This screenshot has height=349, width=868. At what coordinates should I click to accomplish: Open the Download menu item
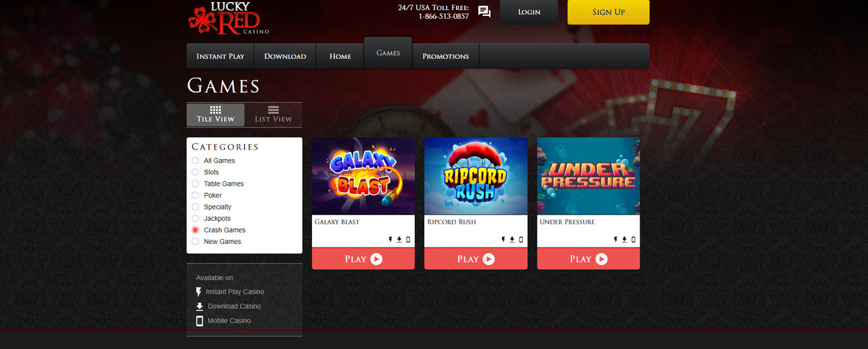tap(285, 56)
